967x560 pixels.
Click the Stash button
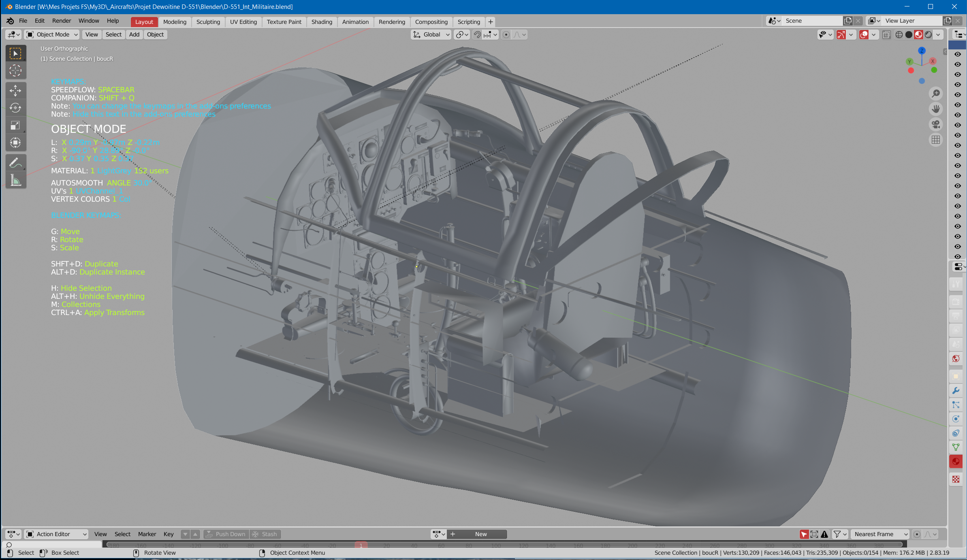(265, 534)
